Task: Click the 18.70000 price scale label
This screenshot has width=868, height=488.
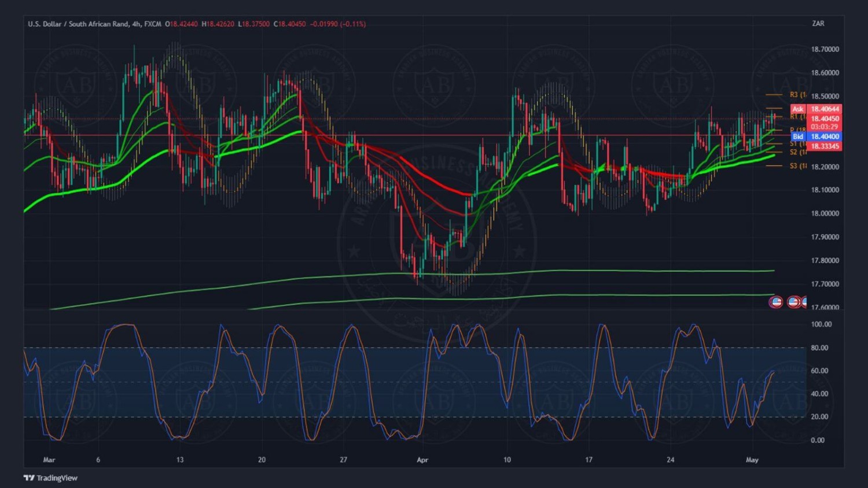Action: (825, 50)
